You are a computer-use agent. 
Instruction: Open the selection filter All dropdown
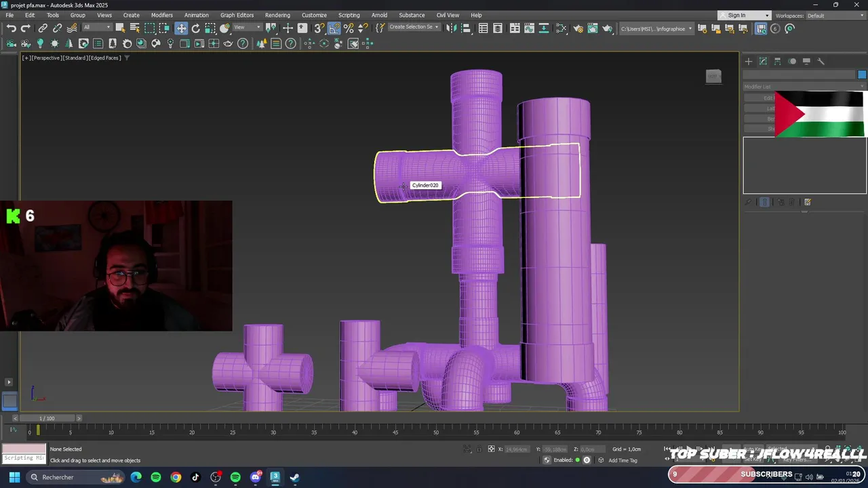coord(98,27)
